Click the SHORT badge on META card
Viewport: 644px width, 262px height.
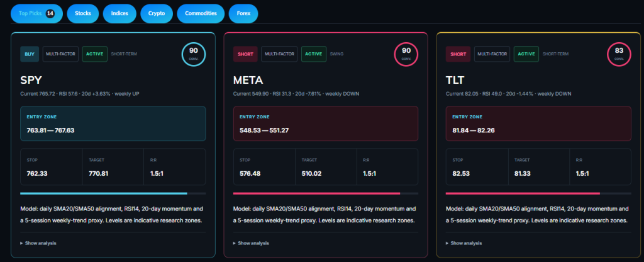coord(246,54)
